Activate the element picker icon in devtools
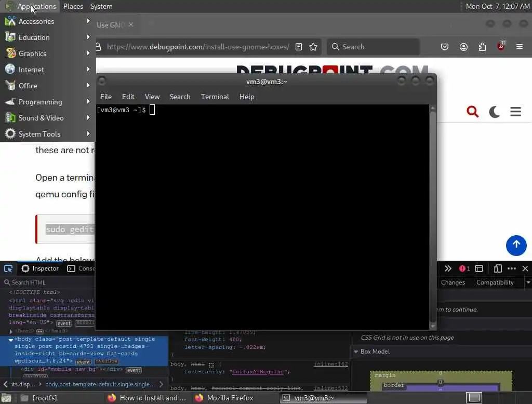The width and height of the screenshot is (532, 404). point(8,268)
